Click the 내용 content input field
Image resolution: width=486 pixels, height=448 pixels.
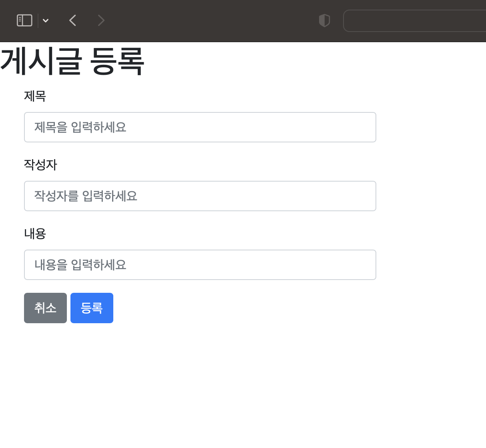point(200,265)
